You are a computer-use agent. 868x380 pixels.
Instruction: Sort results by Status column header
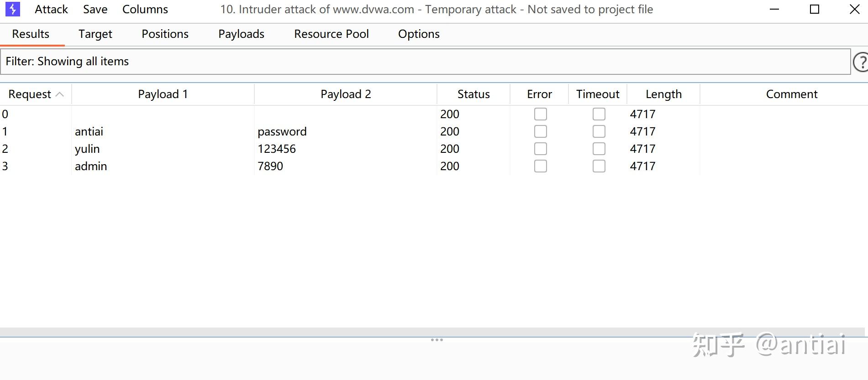click(x=473, y=94)
